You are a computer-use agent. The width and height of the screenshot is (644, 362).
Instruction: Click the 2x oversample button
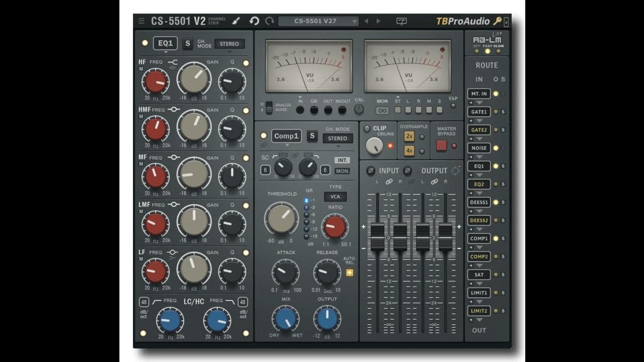coord(410,136)
